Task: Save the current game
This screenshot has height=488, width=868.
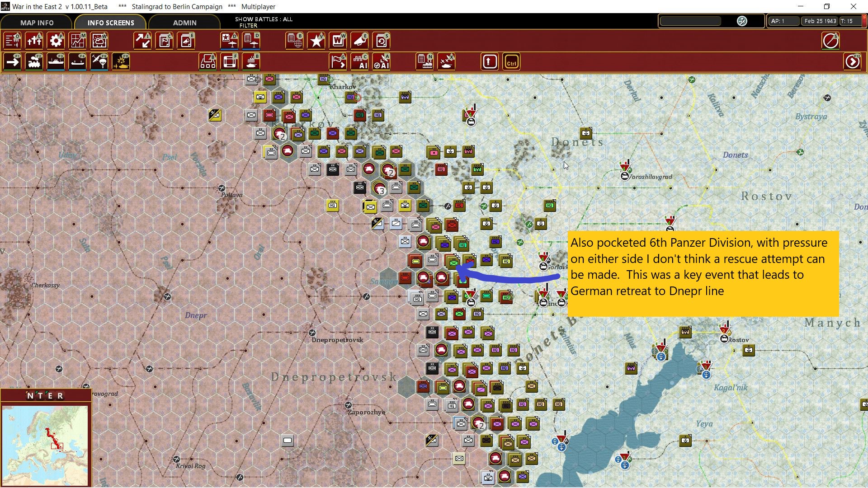Action: tap(382, 41)
